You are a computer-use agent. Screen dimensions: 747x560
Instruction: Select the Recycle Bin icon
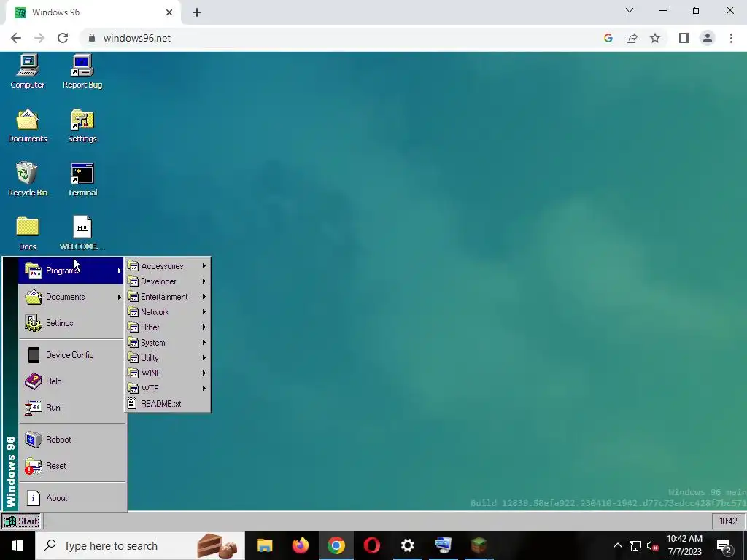(28, 179)
